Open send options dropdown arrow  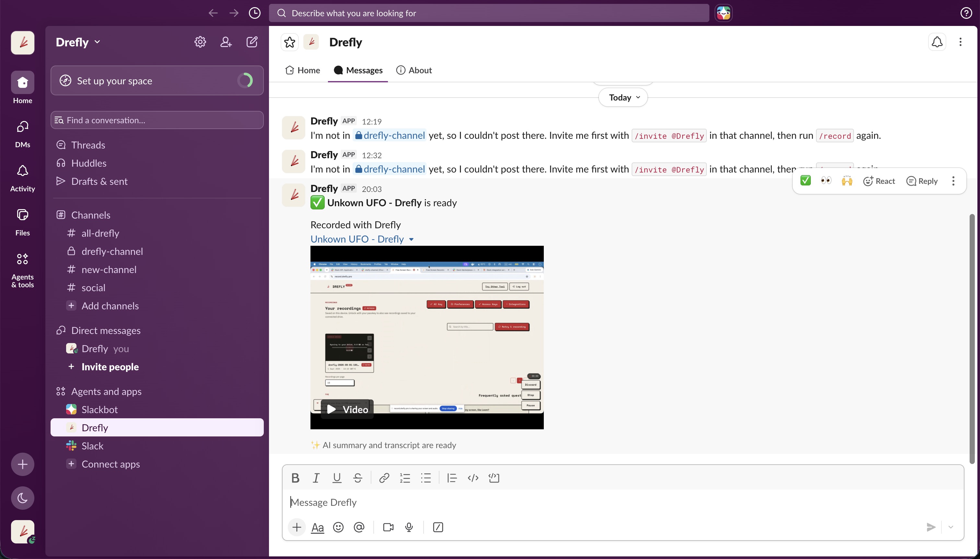pos(951,527)
